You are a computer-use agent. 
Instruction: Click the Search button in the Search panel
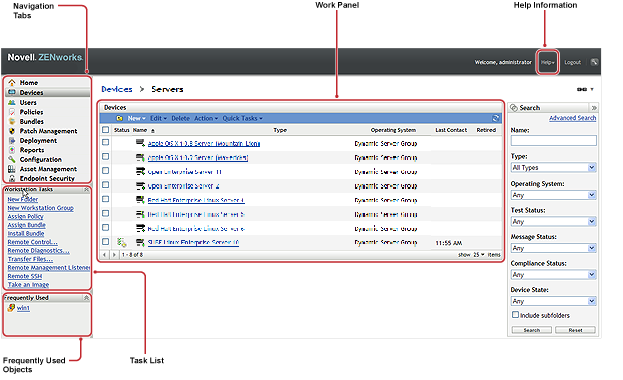pos(532,330)
